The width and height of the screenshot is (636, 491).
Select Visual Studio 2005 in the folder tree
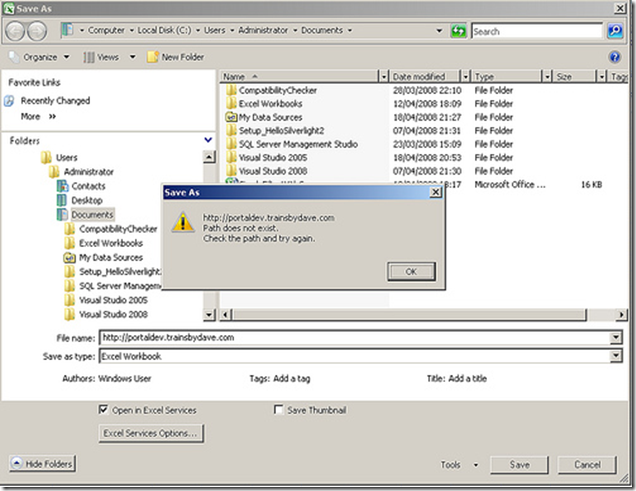[x=113, y=300]
